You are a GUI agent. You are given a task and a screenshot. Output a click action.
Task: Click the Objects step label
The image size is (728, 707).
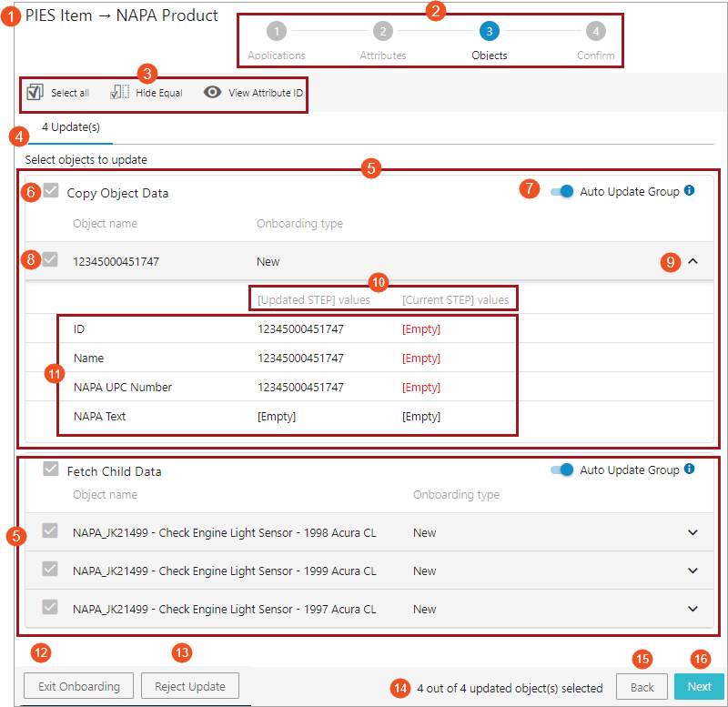490,56
